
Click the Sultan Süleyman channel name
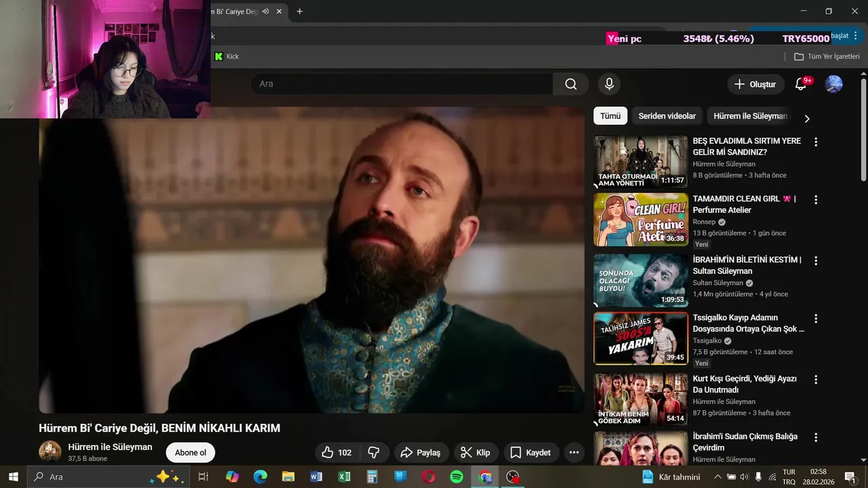(x=717, y=283)
